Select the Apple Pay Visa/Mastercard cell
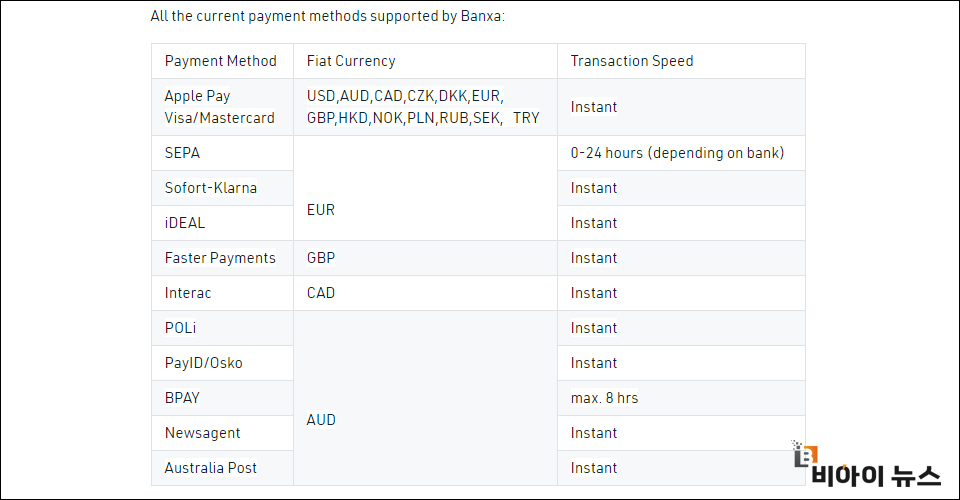Image resolution: width=960 pixels, height=500 pixels. (222, 107)
